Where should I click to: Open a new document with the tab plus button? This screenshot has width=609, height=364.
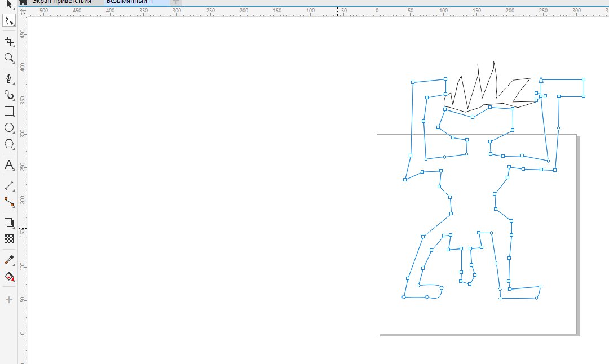(x=176, y=2)
